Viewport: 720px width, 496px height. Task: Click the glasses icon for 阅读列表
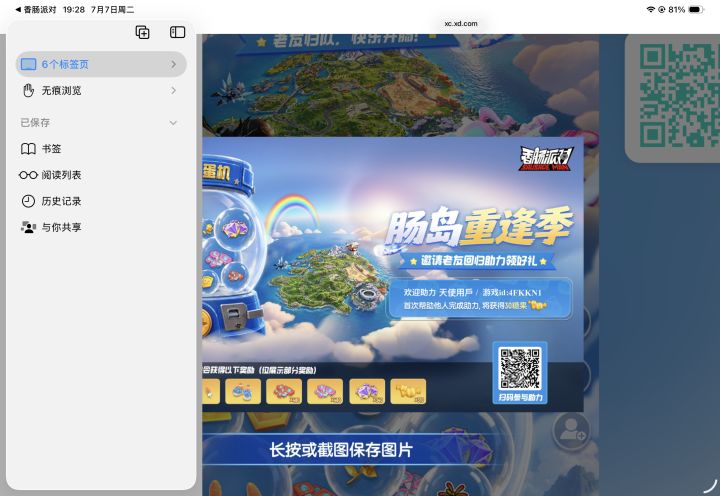[28, 175]
